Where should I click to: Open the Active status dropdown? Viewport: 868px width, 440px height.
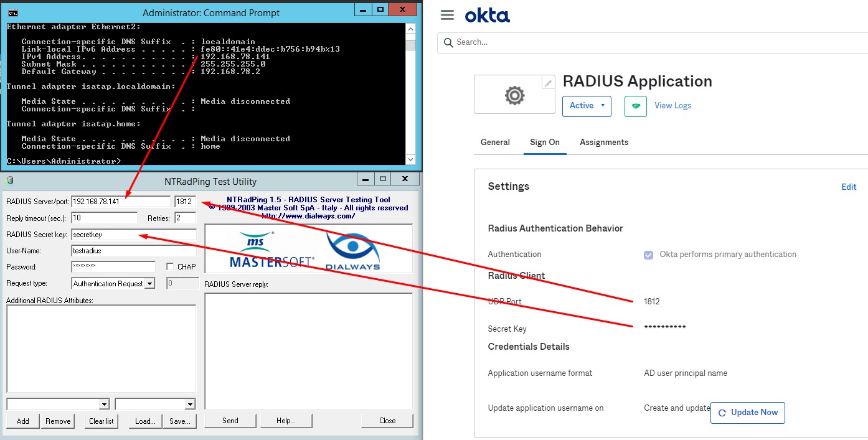pyautogui.click(x=586, y=106)
